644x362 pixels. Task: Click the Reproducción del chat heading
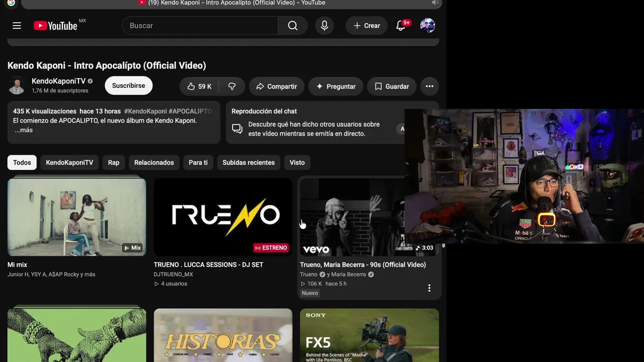[264, 111]
